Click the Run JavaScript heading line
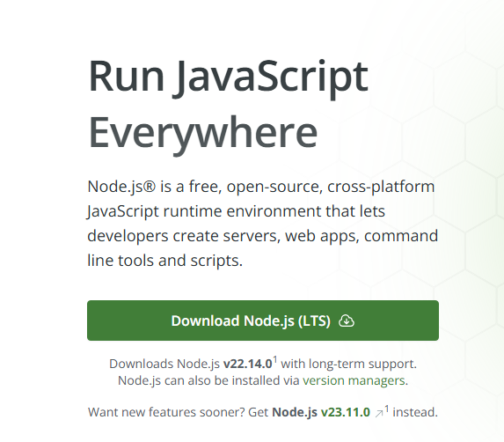The image size is (504, 442). 228,78
